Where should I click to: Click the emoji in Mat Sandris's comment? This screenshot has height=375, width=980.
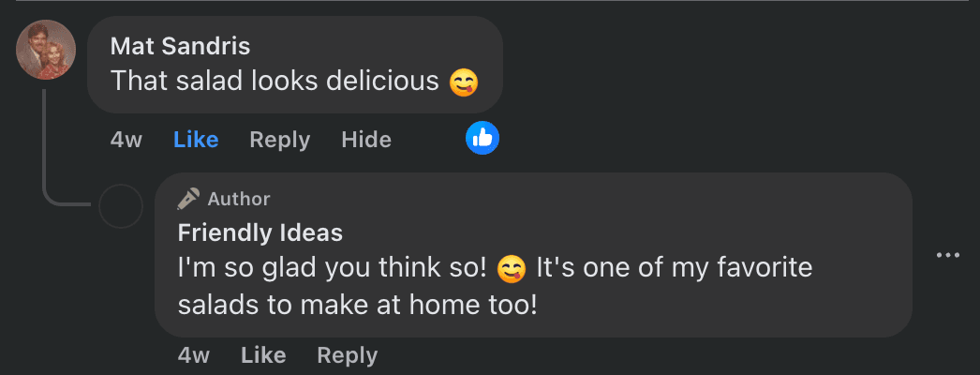click(x=464, y=82)
